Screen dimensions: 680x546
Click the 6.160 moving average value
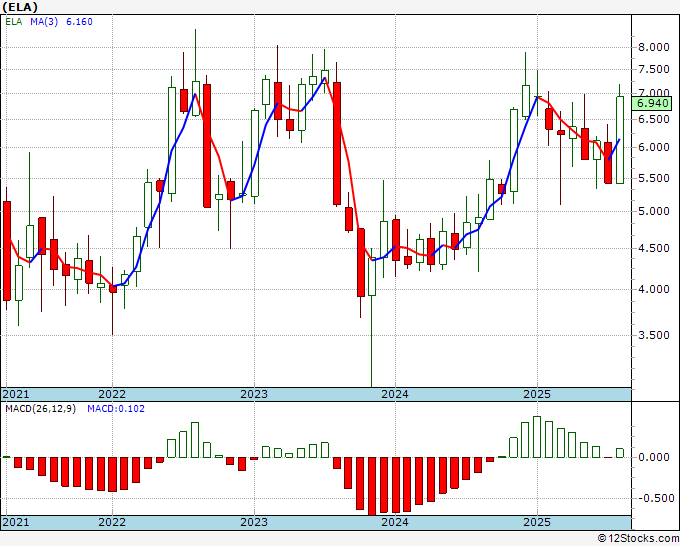pyautogui.click(x=79, y=22)
